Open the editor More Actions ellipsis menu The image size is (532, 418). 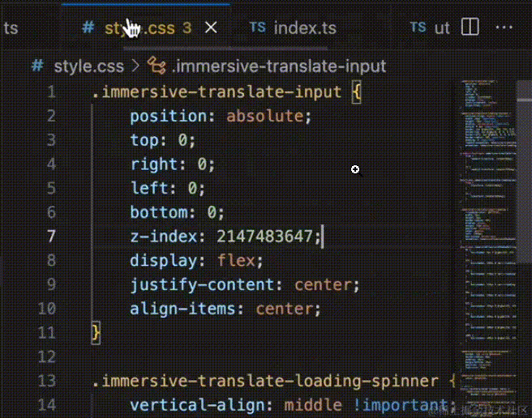[504, 27]
